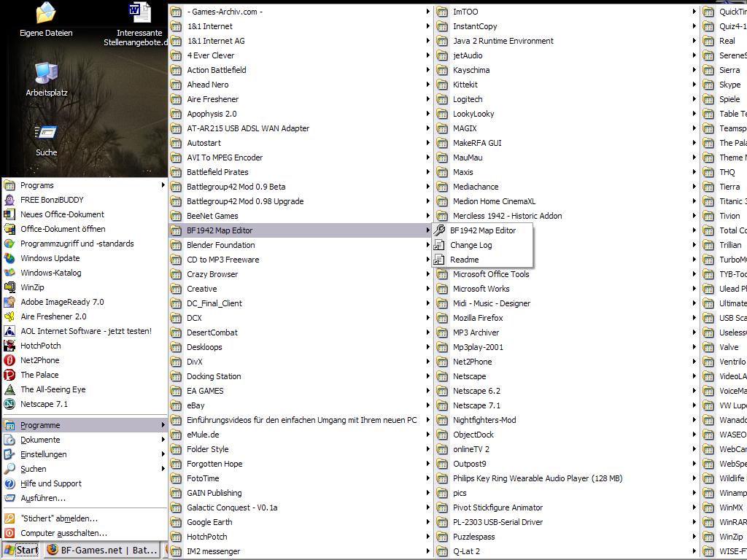747x560 pixels.
Task: Select Philips Key Ring Wearable Audio Player
Action: [566, 478]
